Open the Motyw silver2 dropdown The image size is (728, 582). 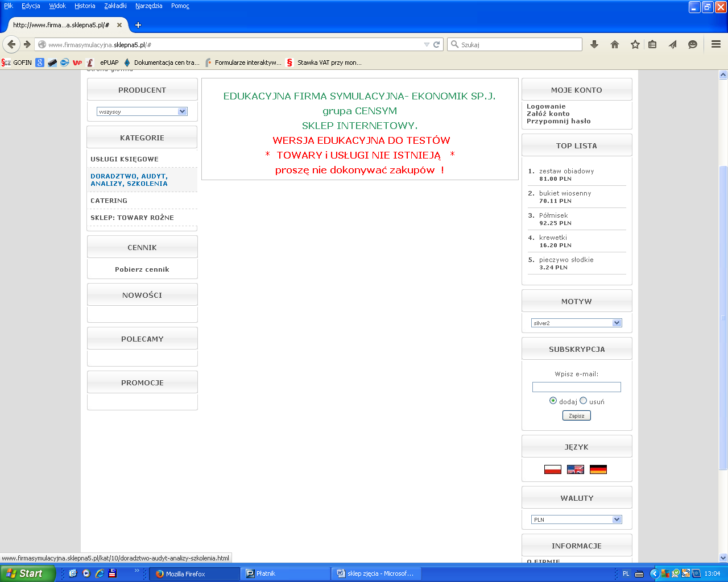pos(576,323)
